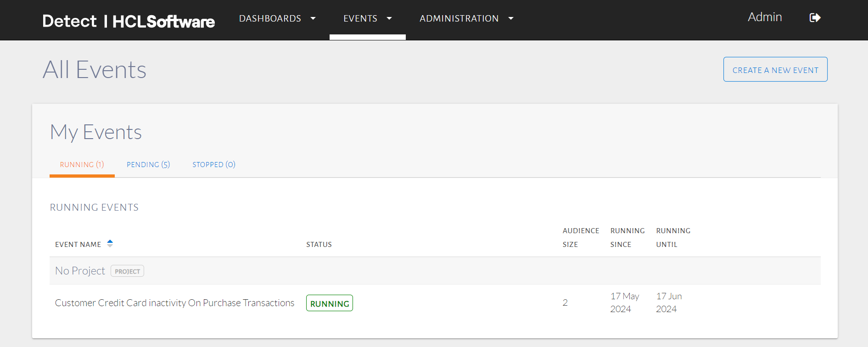Click Create a New Event button

pos(775,70)
